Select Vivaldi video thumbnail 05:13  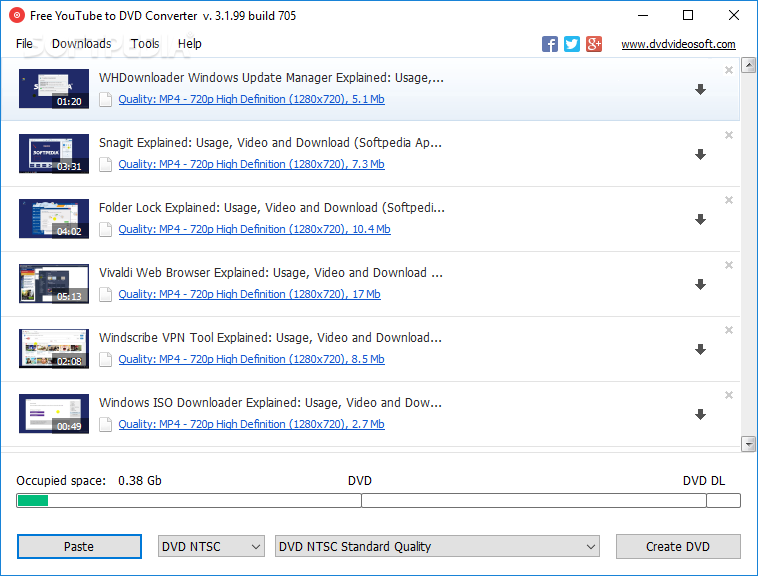tap(54, 284)
